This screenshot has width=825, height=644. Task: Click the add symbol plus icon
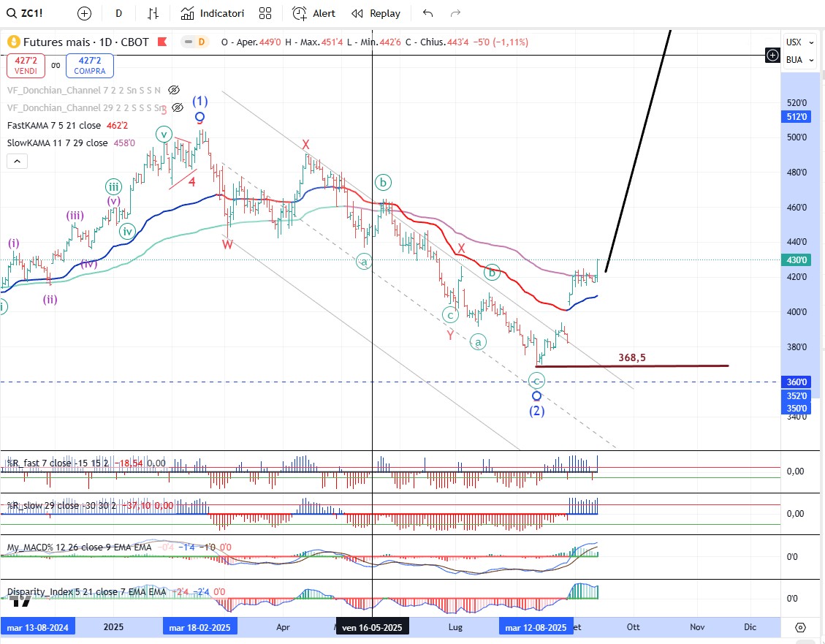coord(85,13)
